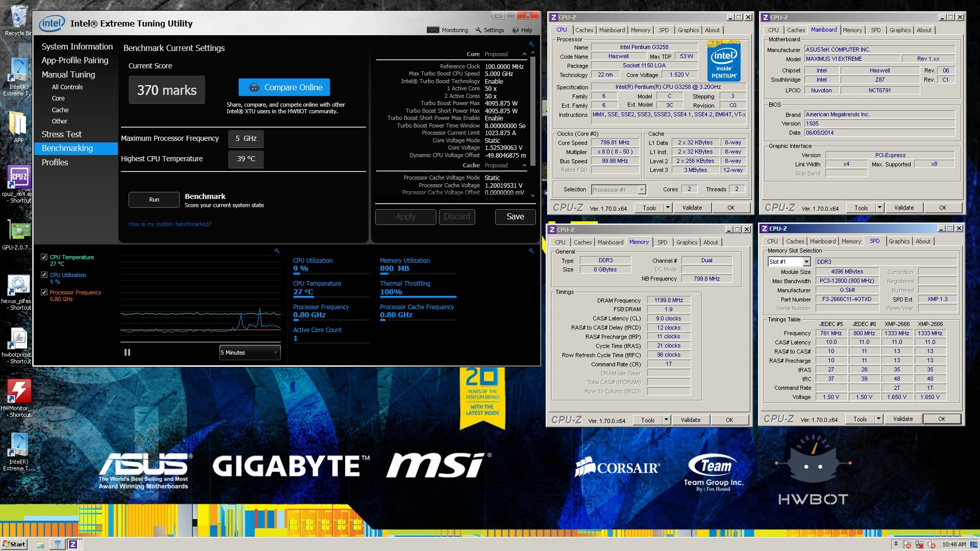Screen dimensions: 980x551
Task: Open 'How is my system benchmarked?' link
Action: [x=169, y=224]
